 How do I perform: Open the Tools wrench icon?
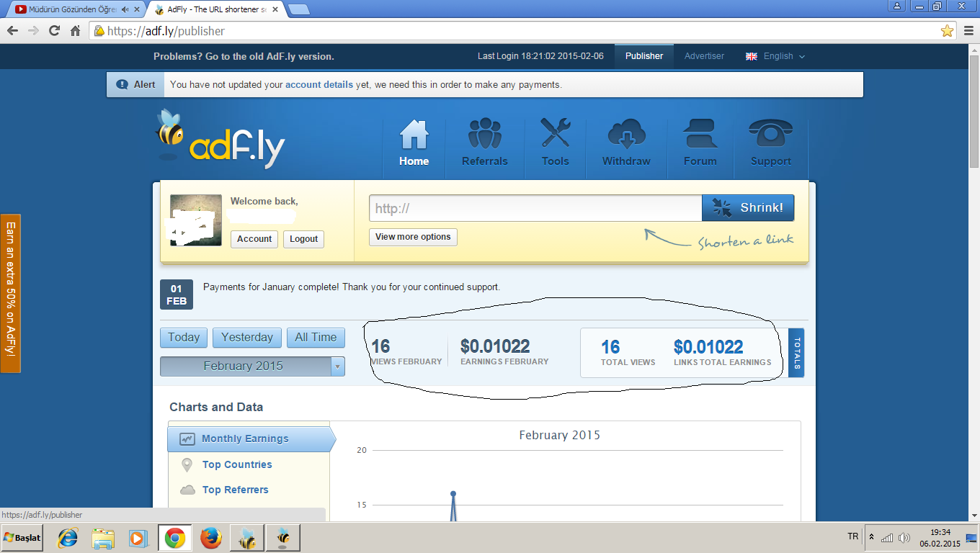(x=555, y=134)
